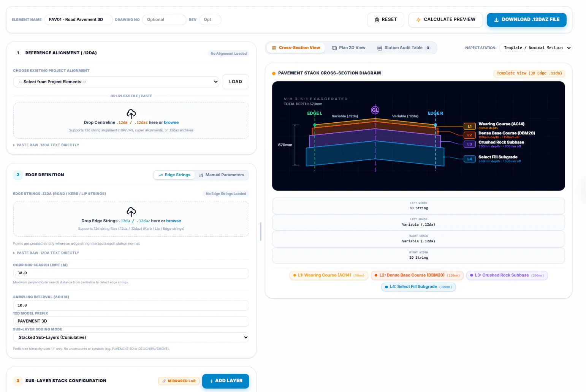Click the Load button
Viewport: 586px width, 392px height.
(236, 82)
